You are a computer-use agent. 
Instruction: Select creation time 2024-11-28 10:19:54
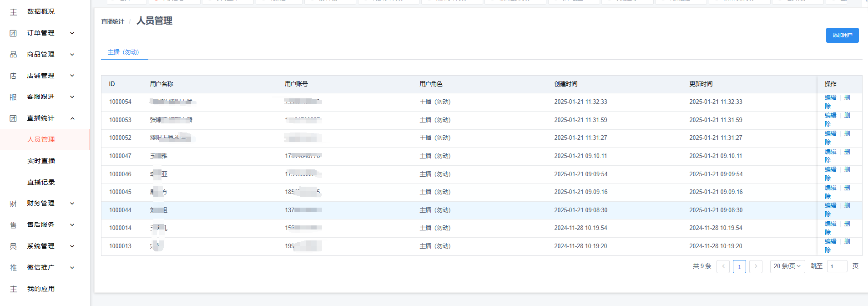[x=580, y=228]
